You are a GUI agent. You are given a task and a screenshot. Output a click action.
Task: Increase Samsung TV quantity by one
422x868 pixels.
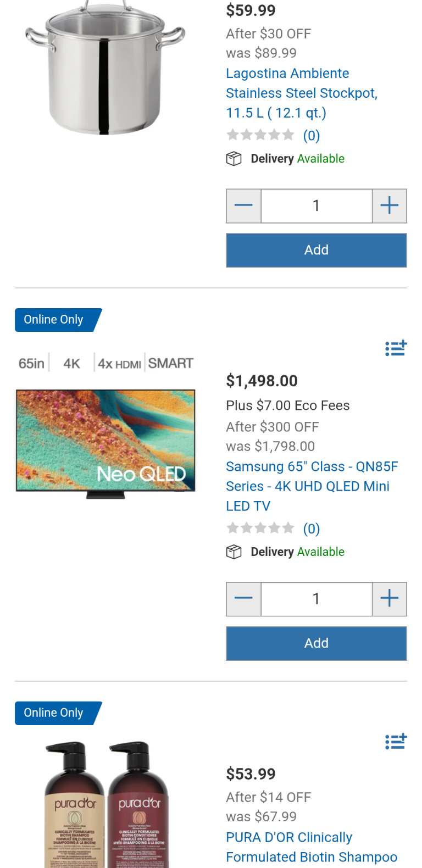(390, 599)
